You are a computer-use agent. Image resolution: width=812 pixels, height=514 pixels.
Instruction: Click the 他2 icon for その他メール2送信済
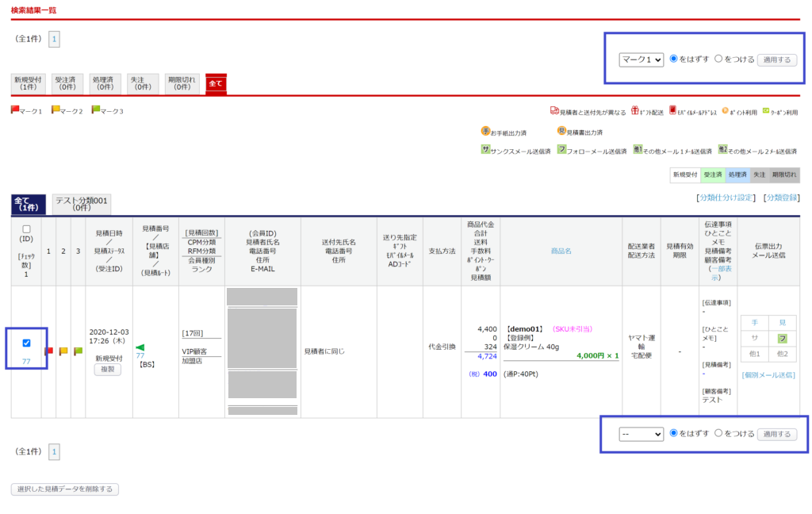click(722, 150)
